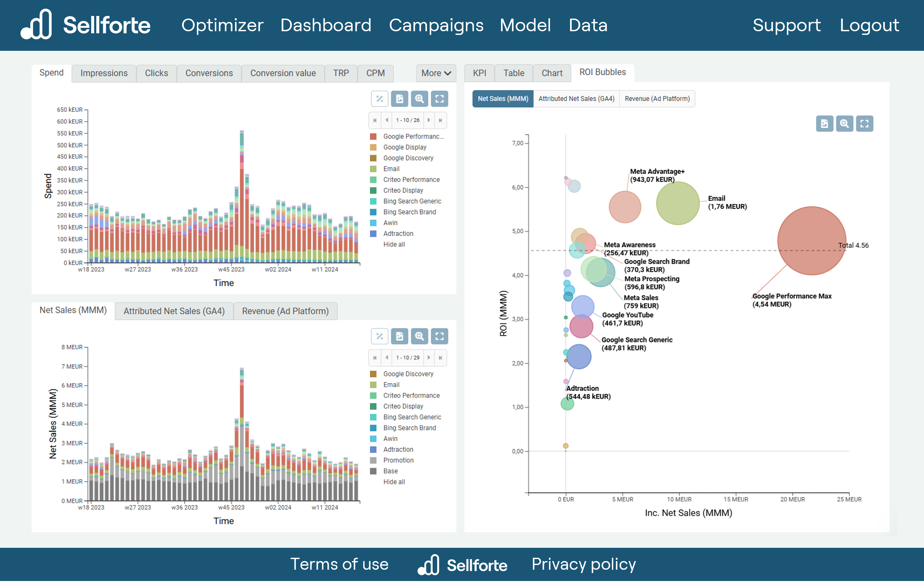Open the Chart view tab

point(551,73)
